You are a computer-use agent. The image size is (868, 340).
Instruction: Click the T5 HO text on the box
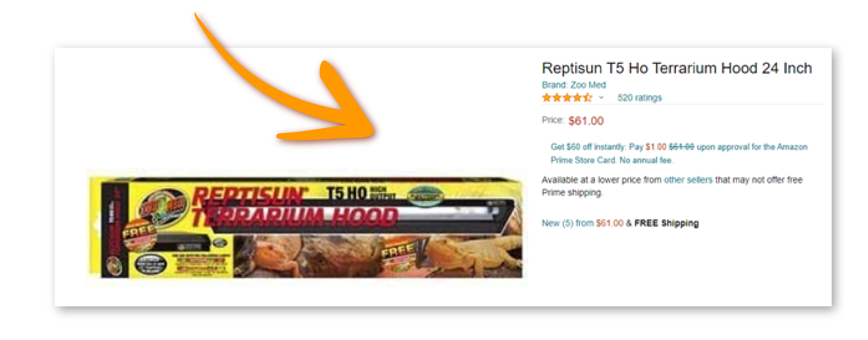point(347,194)
